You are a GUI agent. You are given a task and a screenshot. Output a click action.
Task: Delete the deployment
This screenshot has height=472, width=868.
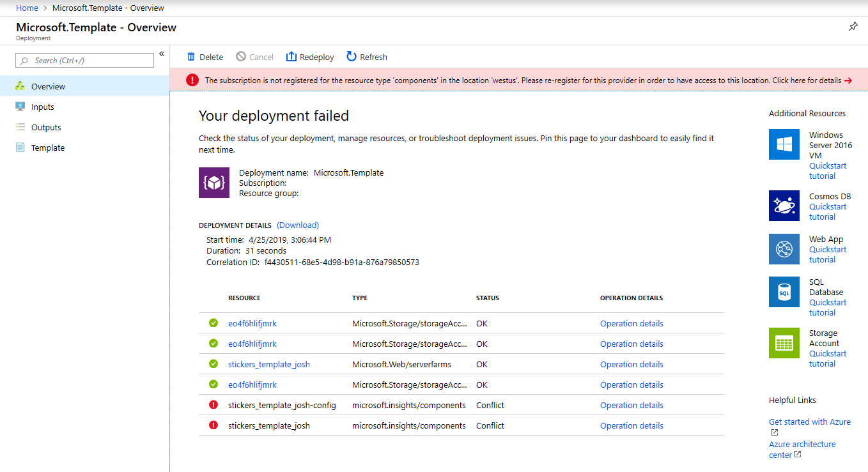205,57
